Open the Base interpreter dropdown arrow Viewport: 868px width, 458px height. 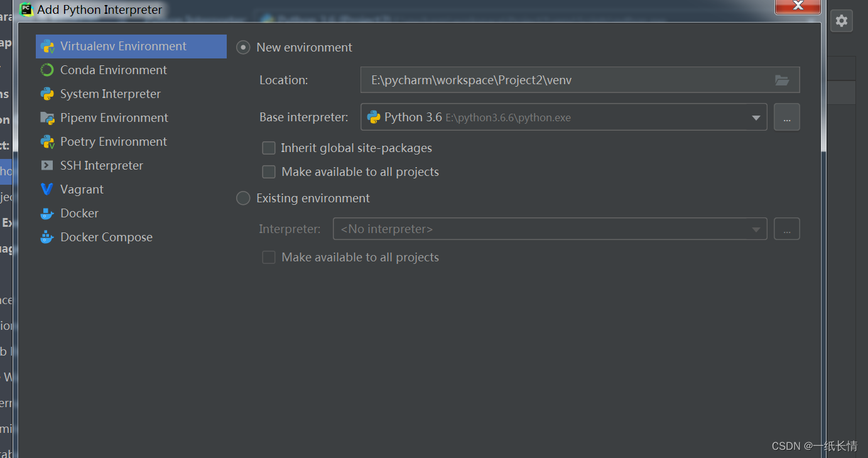756,118
